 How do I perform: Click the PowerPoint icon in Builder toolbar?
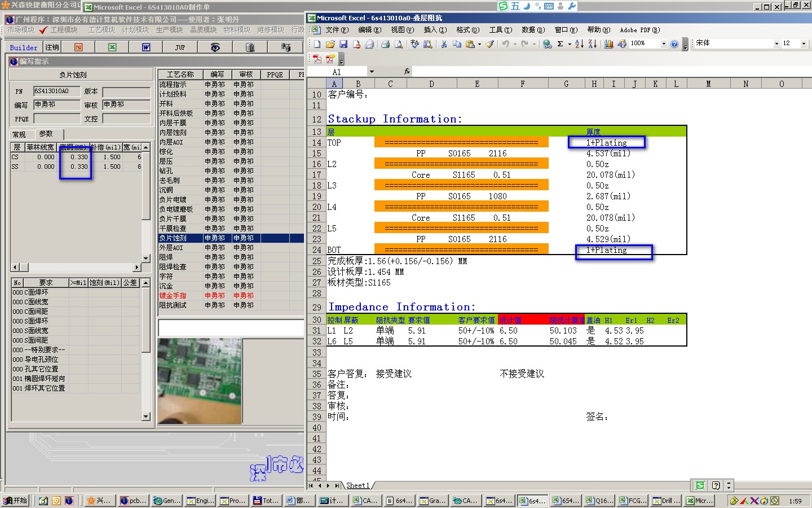78,47
